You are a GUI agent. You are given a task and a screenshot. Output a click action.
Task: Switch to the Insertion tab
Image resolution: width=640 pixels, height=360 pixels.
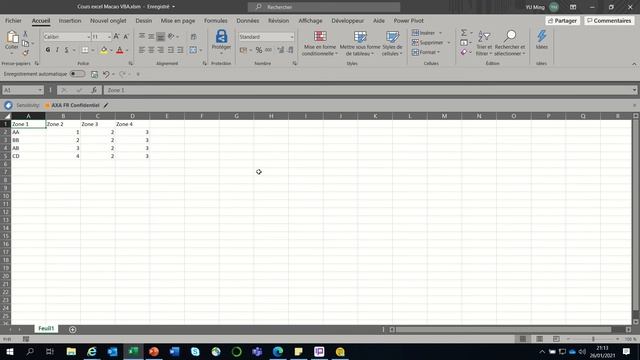[x=70, y=20]
